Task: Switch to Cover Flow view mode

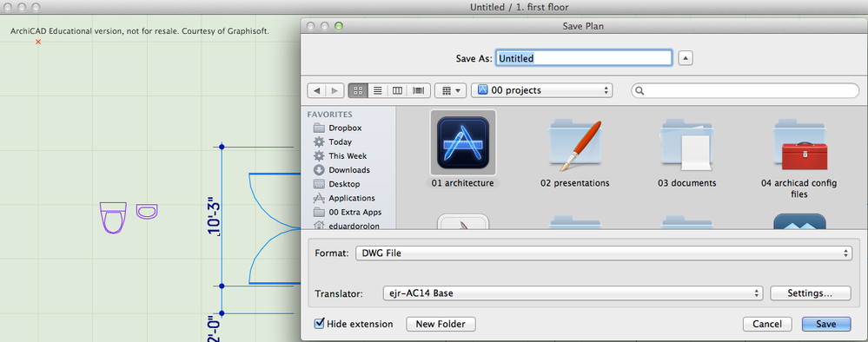Action: click(419, 90)
